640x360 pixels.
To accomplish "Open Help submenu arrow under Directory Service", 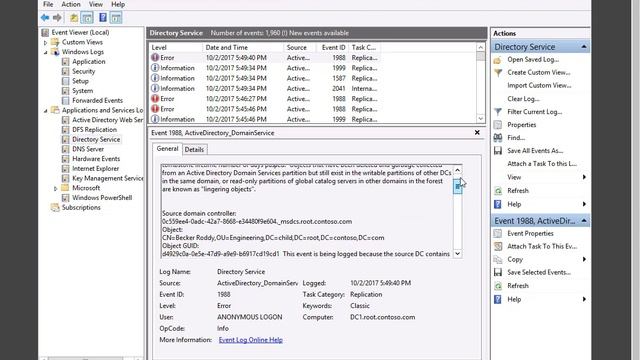I will point(584,204).
